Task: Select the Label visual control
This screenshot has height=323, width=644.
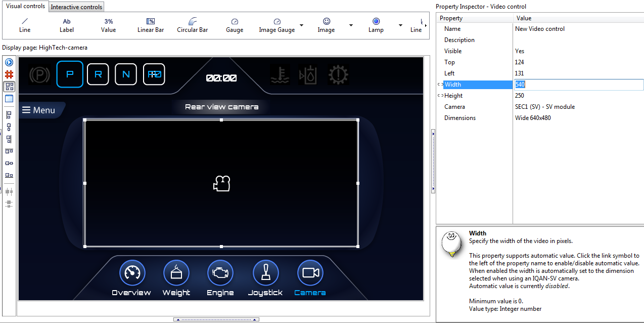Action: click(67, 25)
